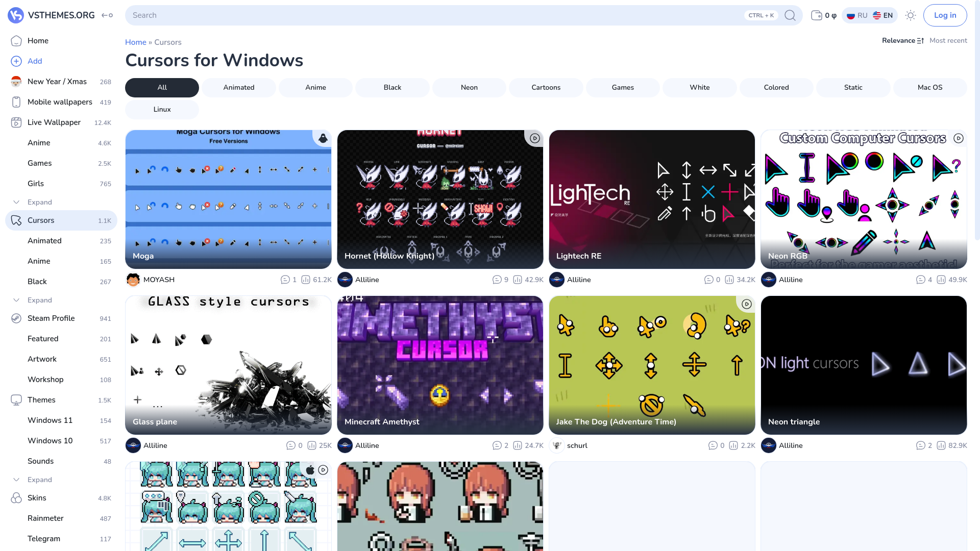The height and width of the screenshot is (551, 980).
Task: Click Linux penguin badge on Moga card
Action: point(323,138)
